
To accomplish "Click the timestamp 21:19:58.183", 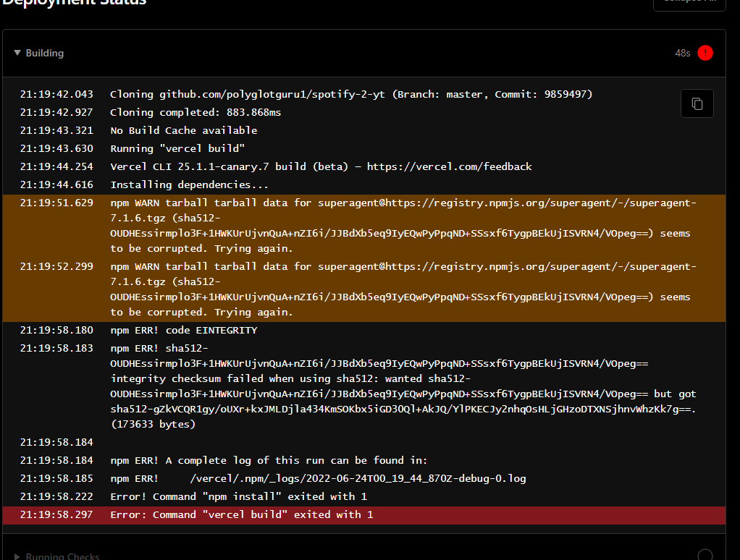I will (x=56, y=348).
